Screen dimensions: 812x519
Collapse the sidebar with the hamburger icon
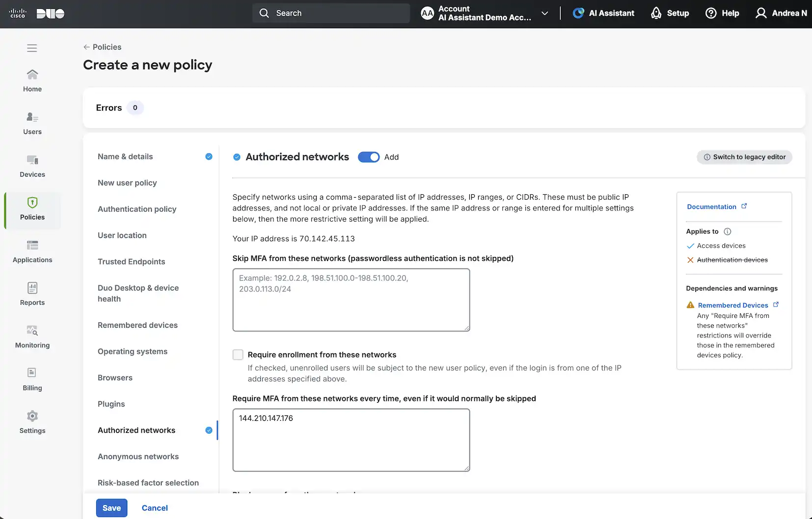(32, 48)
